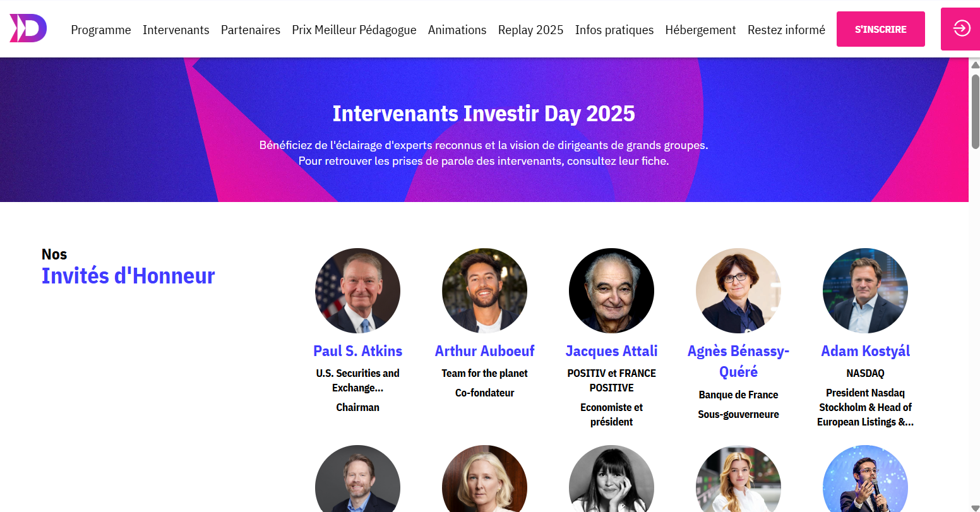Select Prix Meilleur Pédagogue in navigation

[354, 30]
